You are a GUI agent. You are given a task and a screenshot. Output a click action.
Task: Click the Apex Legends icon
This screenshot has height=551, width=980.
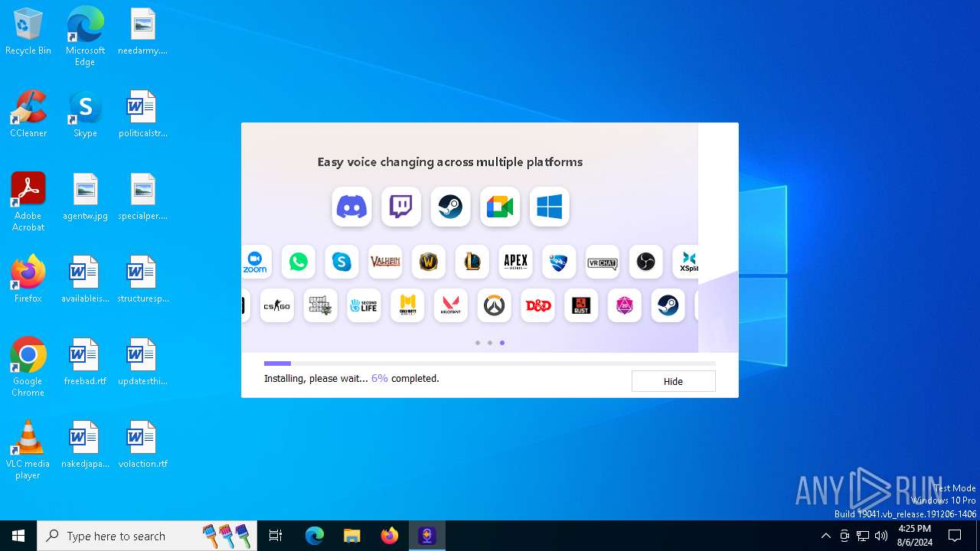tap(515, 262)
